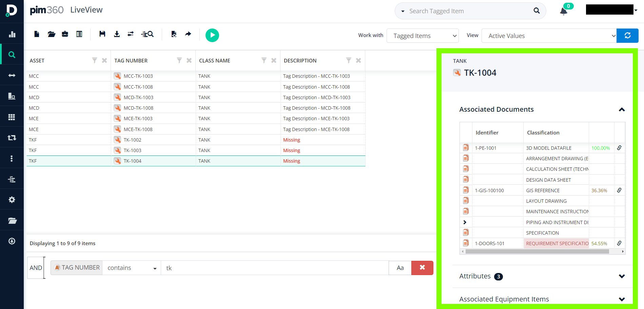This screenshot has height=309, width=644.
Task: Select the MCD-TK-1008 tag row
Action: coord(196,108)
